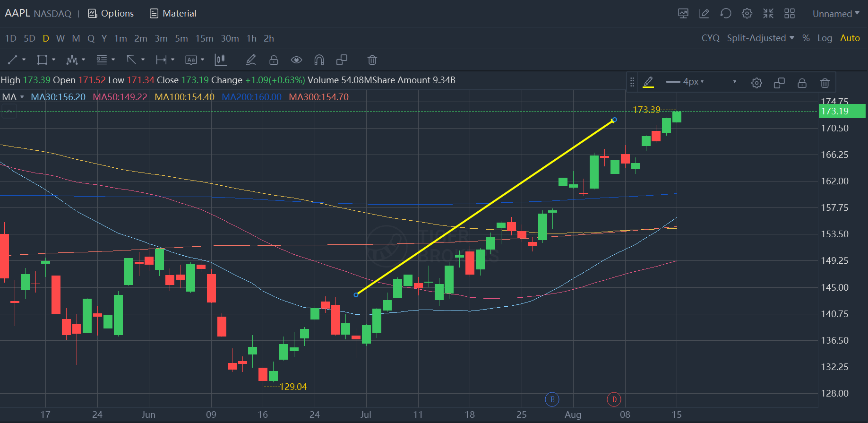868x423 pixels.
Task: Toggle drawings visibility with the eye icon
Action: click(296, 60)
